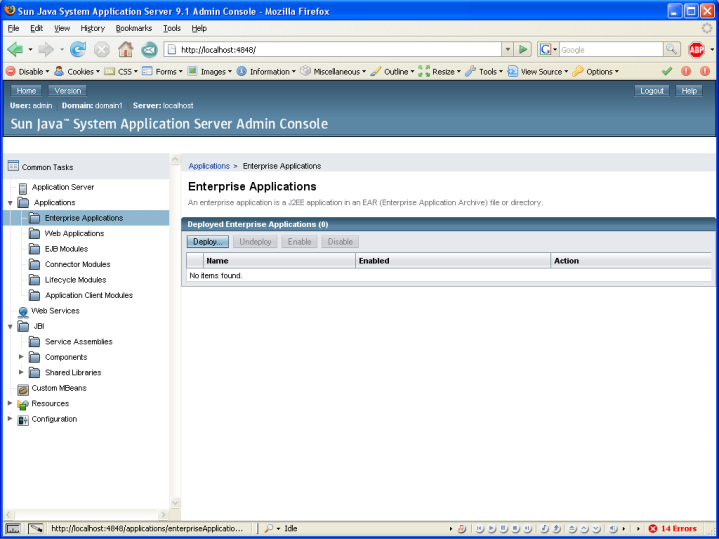Click the pause button in status bar player

pos(503,528)
